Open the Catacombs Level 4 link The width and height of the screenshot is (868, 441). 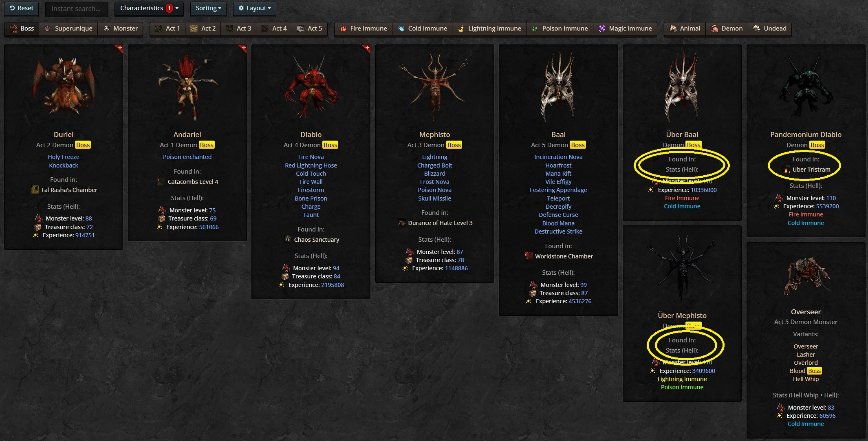(193, 182)
